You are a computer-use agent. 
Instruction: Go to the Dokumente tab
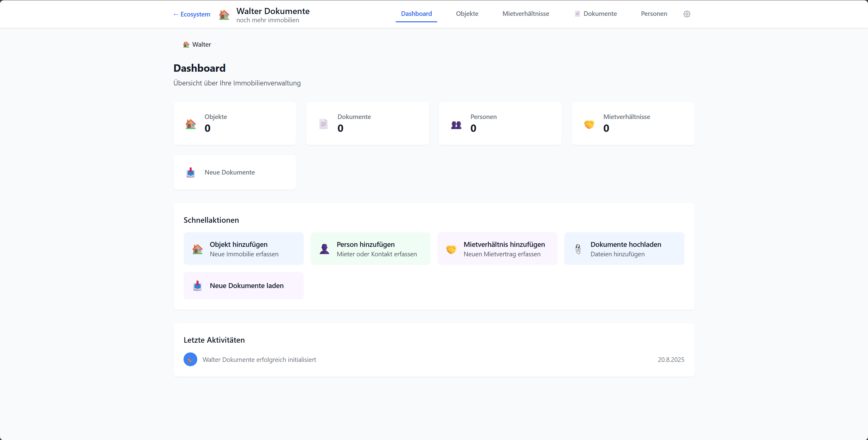596,14
